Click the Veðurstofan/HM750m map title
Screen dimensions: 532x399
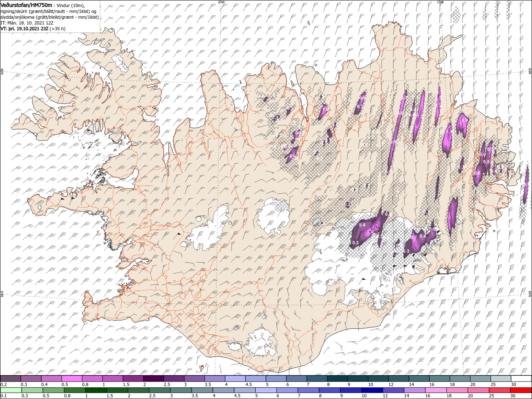point(26,5)
